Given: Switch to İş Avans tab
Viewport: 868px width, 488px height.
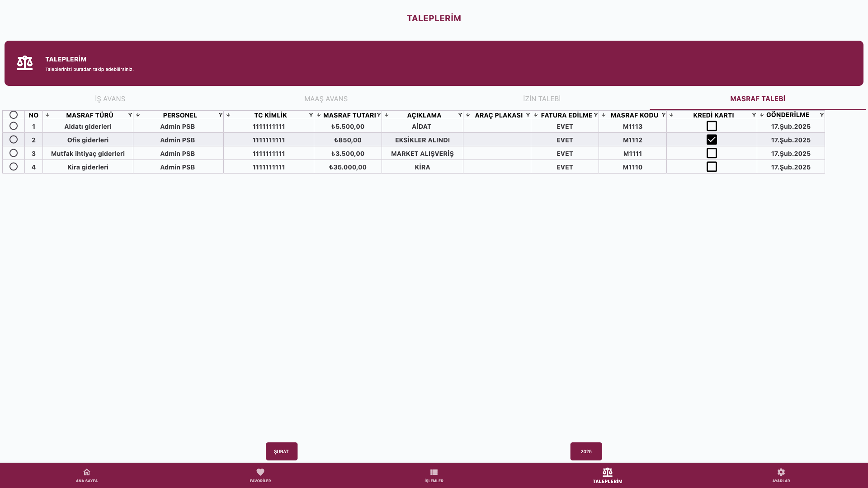Looking at the screenshot, I should [x=110, y=99].
